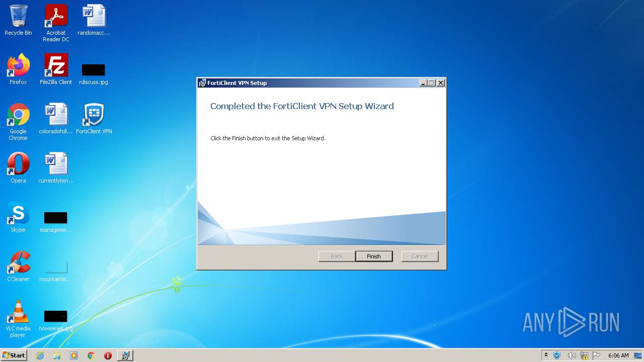Open the Windows Start menu
This screenshot has height=362, width=644.
14,355
